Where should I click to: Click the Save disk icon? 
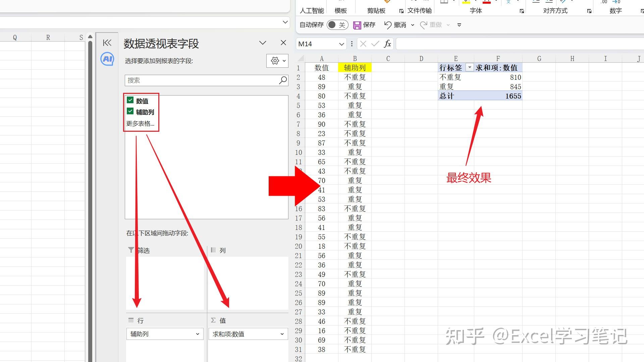pyautogui.click(x=357, y=25)
